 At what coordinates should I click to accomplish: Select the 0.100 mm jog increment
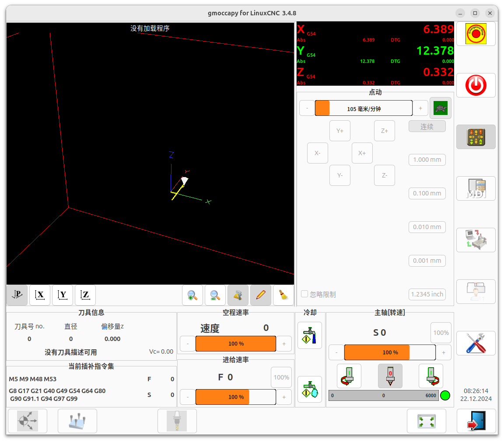point(427,193)
